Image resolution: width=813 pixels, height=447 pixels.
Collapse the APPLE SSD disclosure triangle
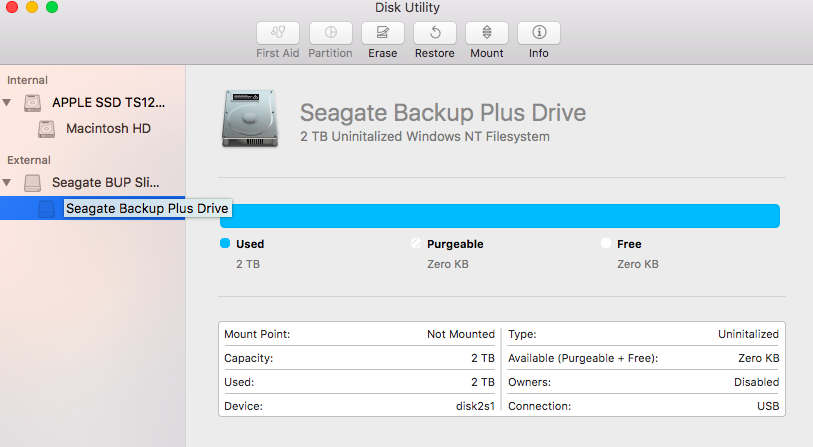coord(7,103)
